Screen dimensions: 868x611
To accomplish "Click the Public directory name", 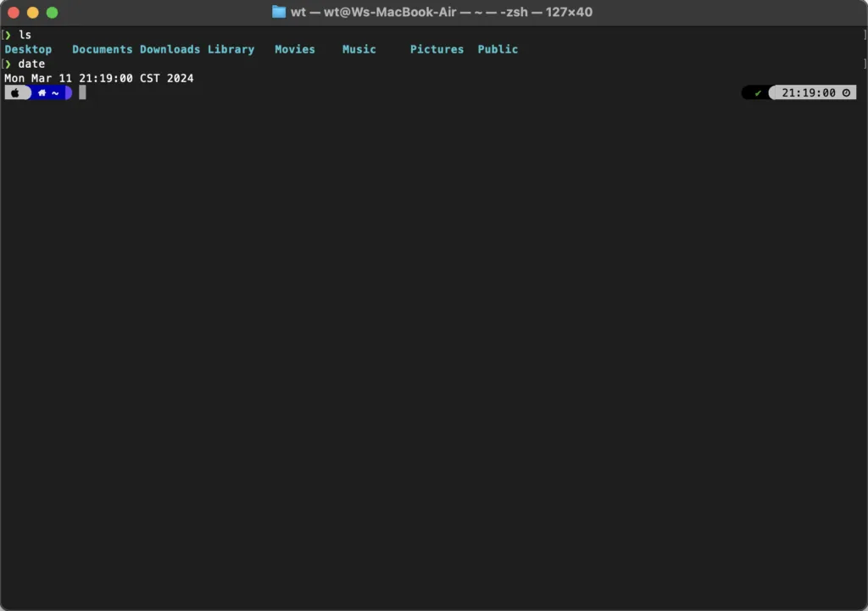I will click(498, 49).
